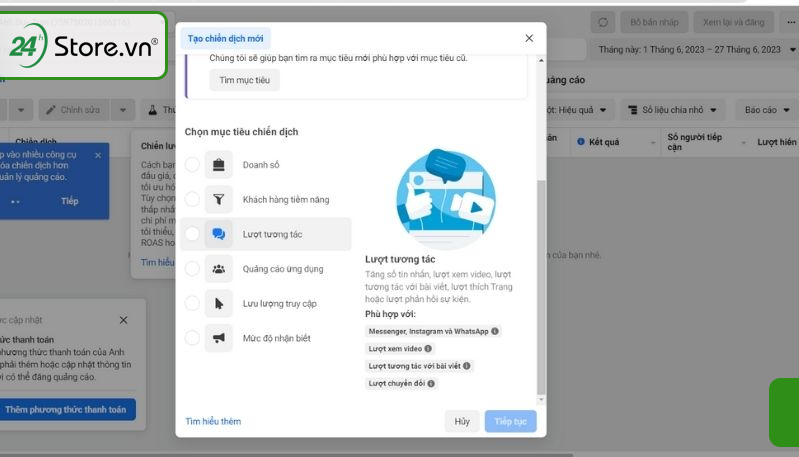The image size is (799, 457).
Task: Select the Doanh số radio button
Action: [192, 165]
